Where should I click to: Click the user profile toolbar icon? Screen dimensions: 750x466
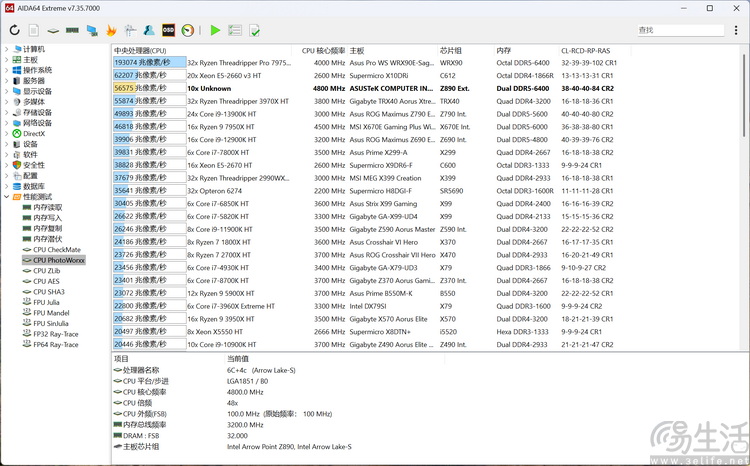pos(149,30)
